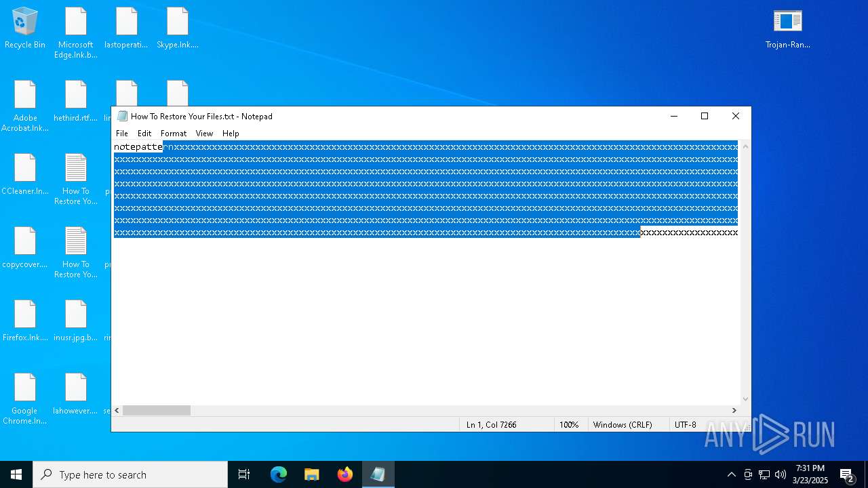Viewport: 868px width, 488px height.
Task: Click the Notepad taskbar button
Action: [x=378, y=474]
